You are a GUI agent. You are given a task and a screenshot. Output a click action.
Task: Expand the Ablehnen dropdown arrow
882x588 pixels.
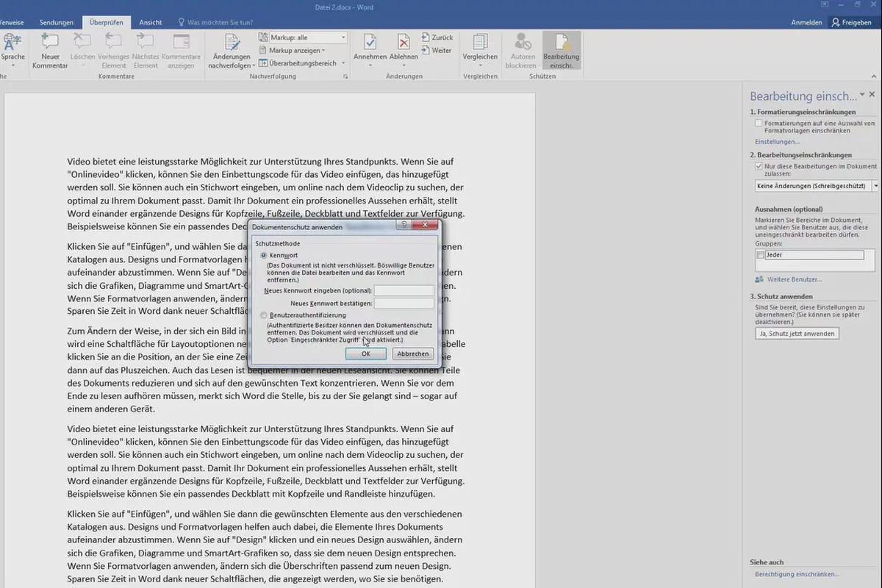click(404, 66)
